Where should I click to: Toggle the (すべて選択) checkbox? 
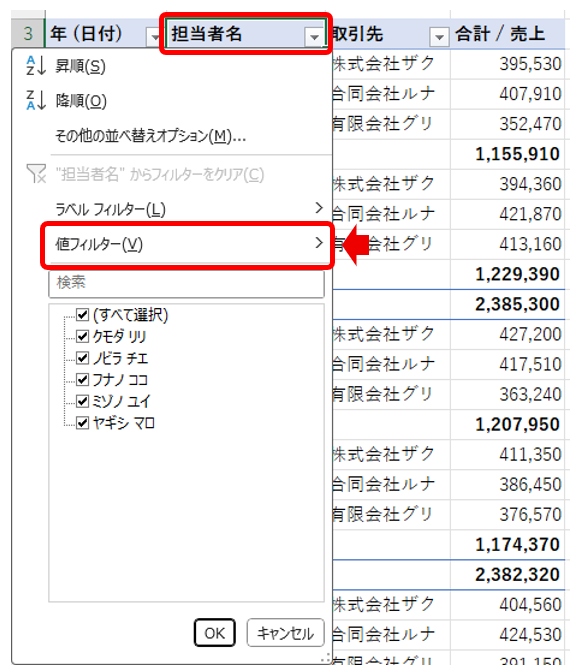82,315
